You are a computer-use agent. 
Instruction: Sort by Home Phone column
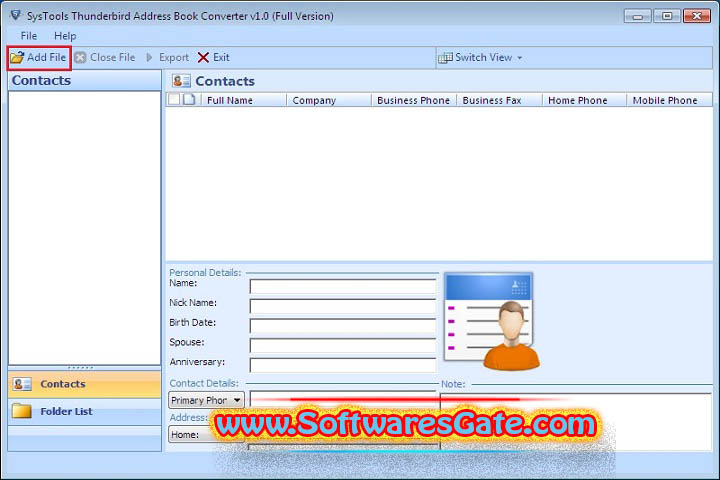tap(584, 100)
